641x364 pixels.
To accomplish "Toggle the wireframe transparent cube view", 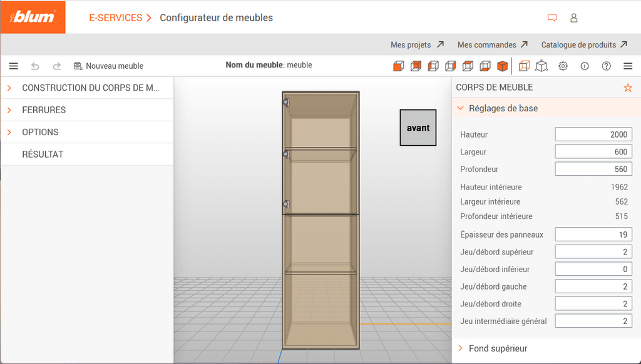I will [x=525, y=66].
